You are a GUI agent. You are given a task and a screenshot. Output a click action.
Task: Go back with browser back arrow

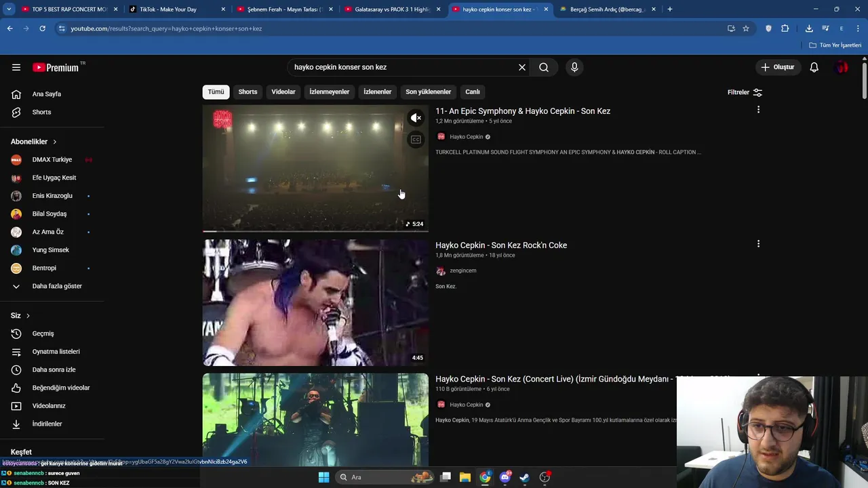click(9, 28)
